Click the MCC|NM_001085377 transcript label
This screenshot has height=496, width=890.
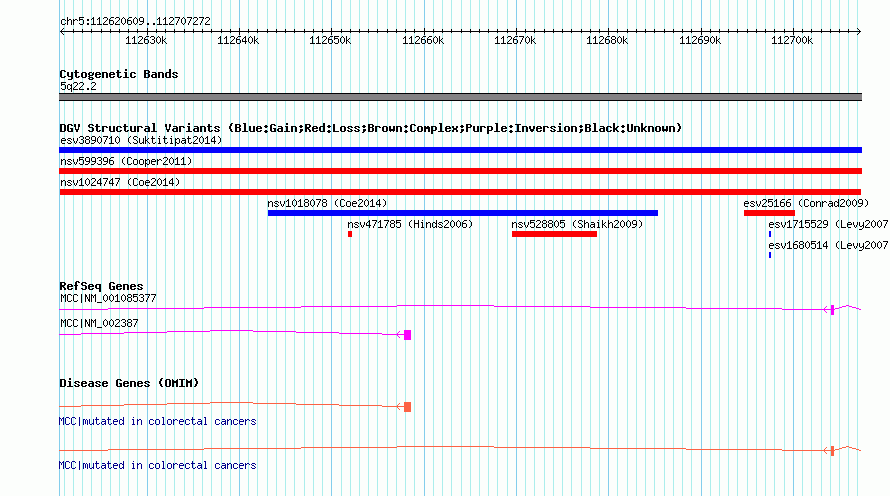pyautogui.click(x=108, y=299)
